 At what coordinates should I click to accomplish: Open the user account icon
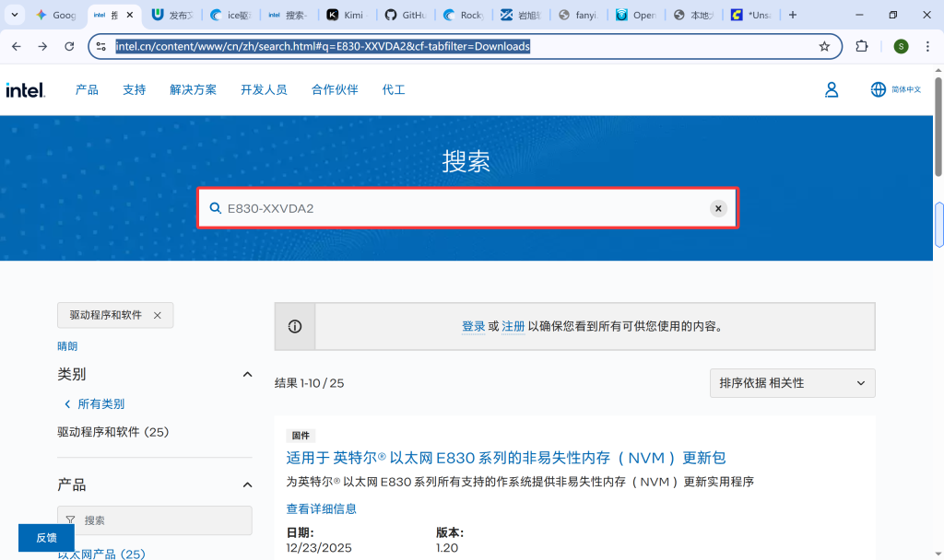point(832,89)
